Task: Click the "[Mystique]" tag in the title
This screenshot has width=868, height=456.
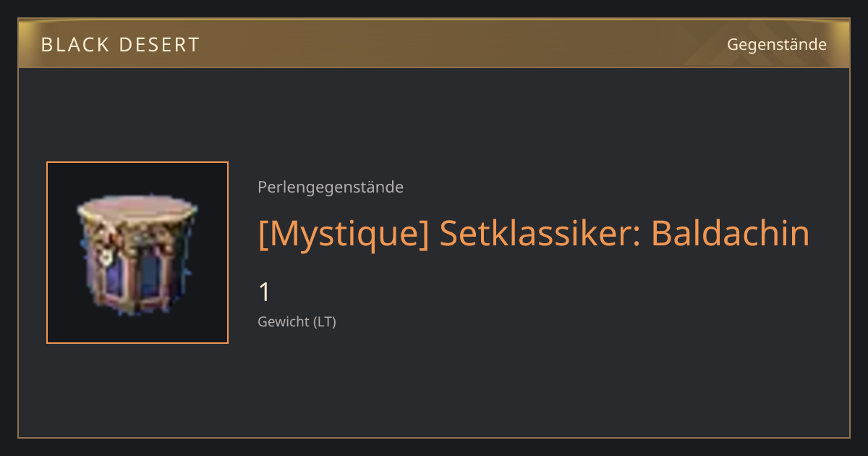Action: tap(343, 233)
